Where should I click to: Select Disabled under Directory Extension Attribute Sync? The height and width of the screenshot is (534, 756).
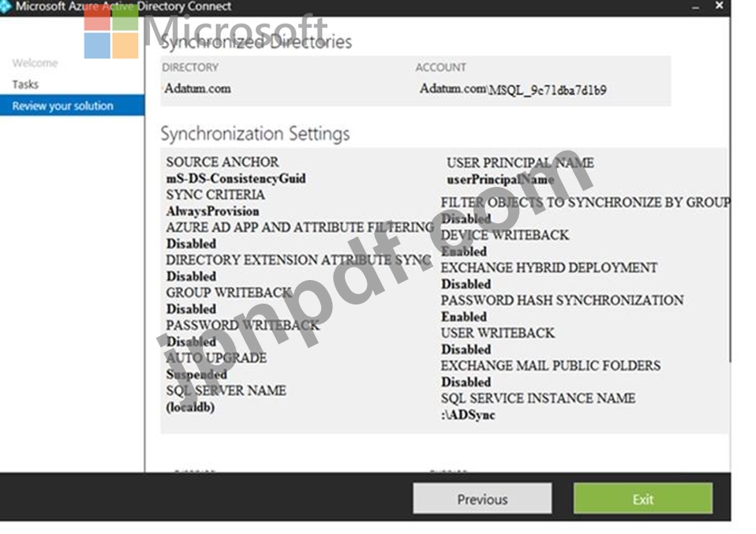pyautogui.click(x=191, y=277)
